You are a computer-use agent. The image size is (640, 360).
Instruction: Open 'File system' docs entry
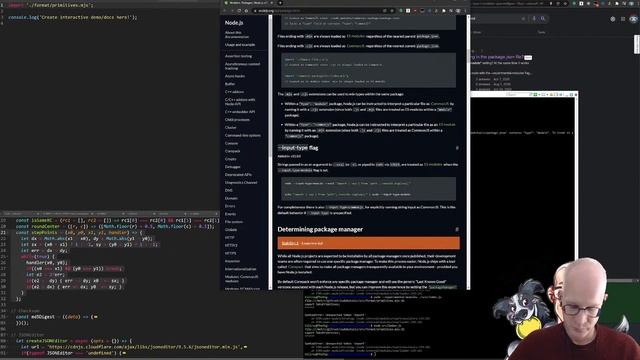click(234, 222)
